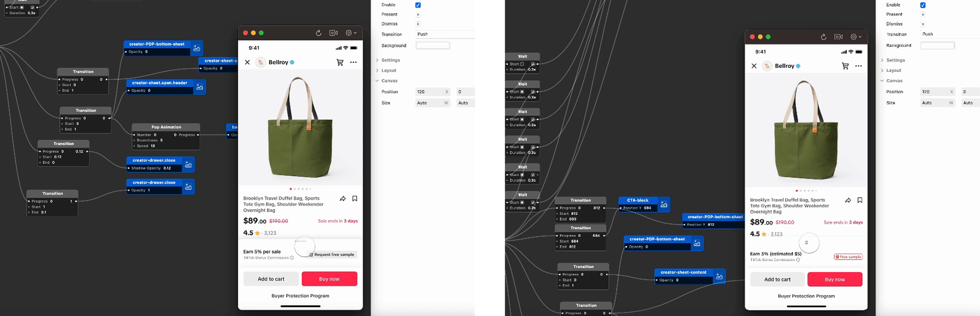The height and width of the screenshot is (316, 980).
Task: Tap Buy now button in right prototype
Action: click(x=835, y=279)
